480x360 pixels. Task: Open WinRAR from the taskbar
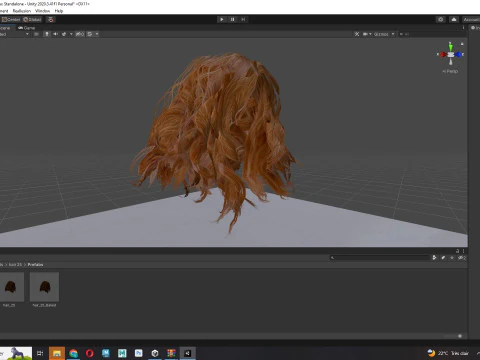pyautogui.click(x=171, y=353)
